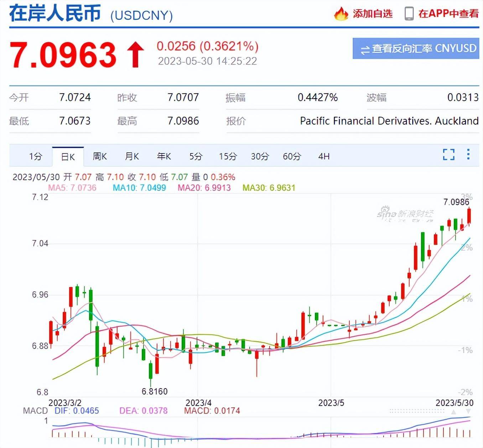
Task: Click the MA20: 6.9913 legend
Action: point(204,188)
